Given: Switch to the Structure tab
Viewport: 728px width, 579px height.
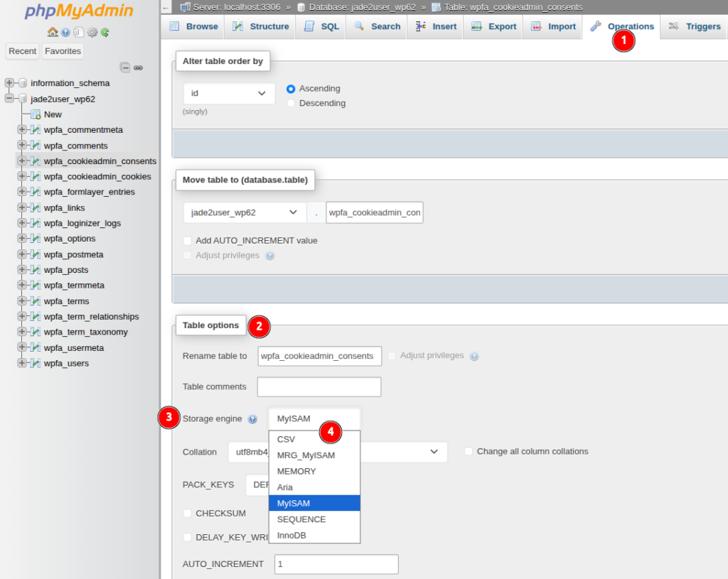Looking at the screenshot, I should 260,26.
